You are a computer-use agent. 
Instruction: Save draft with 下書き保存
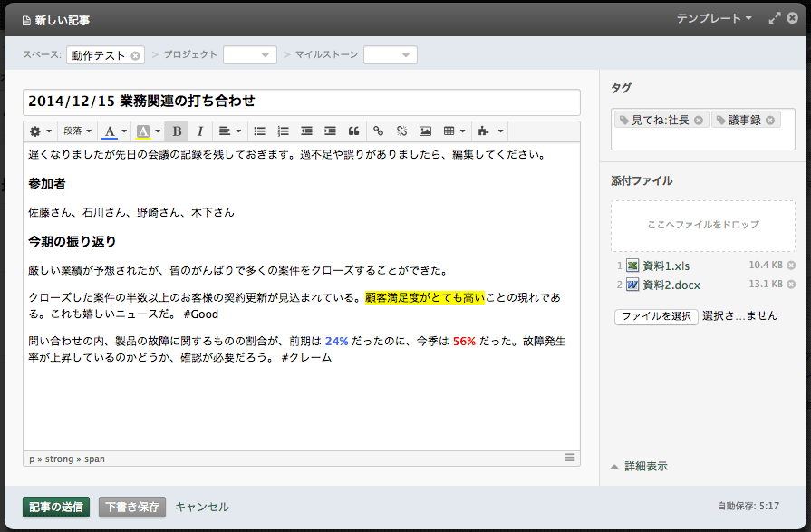click(x=132, y=508)
